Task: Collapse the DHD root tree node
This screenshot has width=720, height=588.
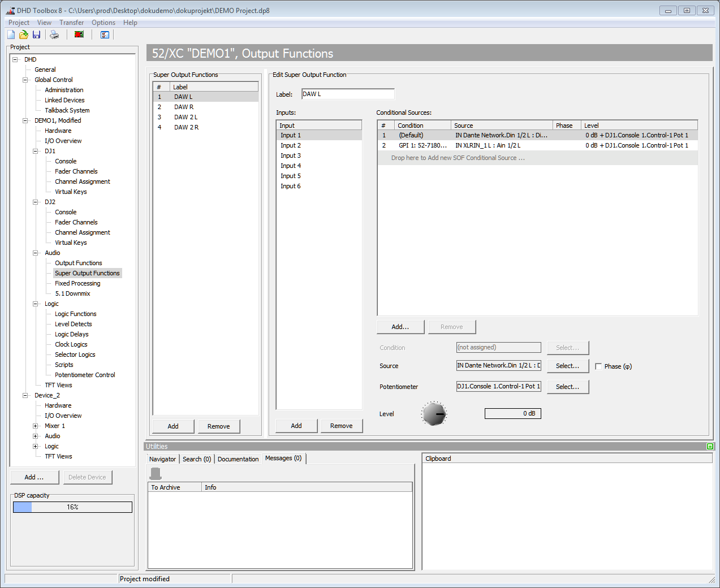Action: (15, 59)
